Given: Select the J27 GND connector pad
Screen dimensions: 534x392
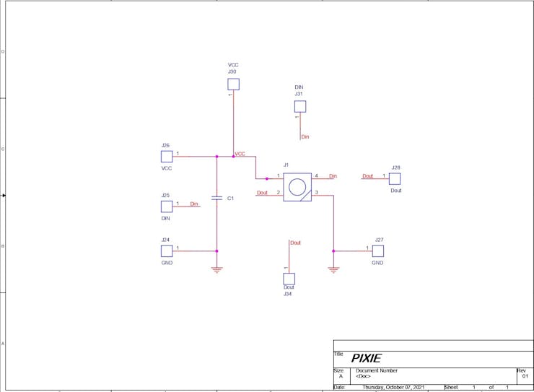Looking at the screenshot, I should coord(378,251).
